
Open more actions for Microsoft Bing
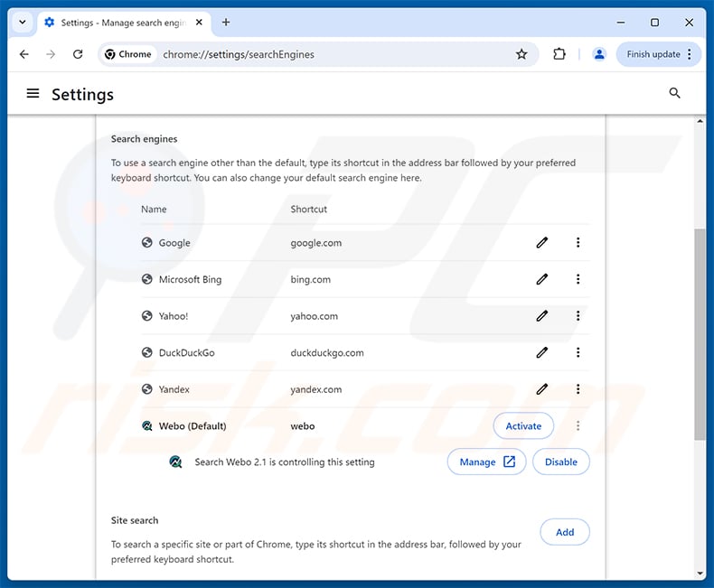578,279
